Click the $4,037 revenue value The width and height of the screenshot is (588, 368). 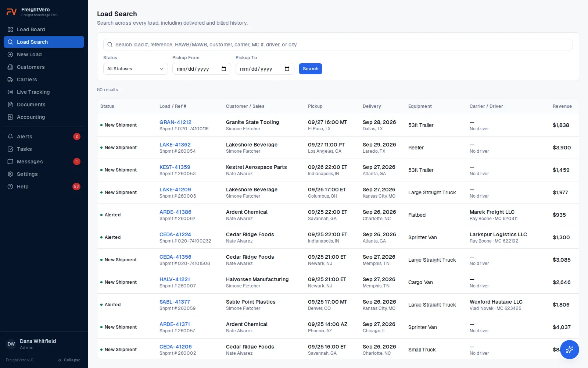pos(562,327)
